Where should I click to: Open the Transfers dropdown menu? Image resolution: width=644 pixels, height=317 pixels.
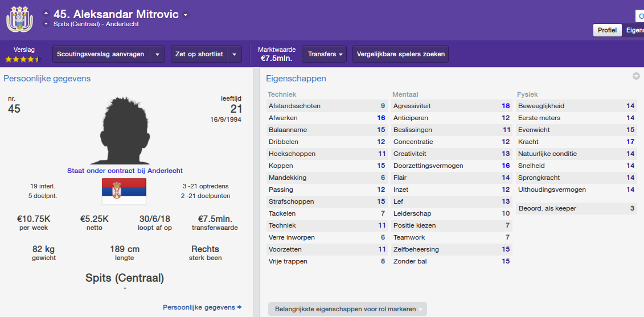tap(325, 55)
